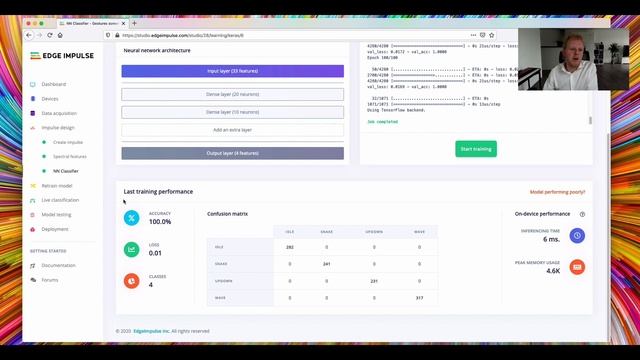Click the Data acquisition icon
This screenshot has width=640, height=360.
[33, 113]
